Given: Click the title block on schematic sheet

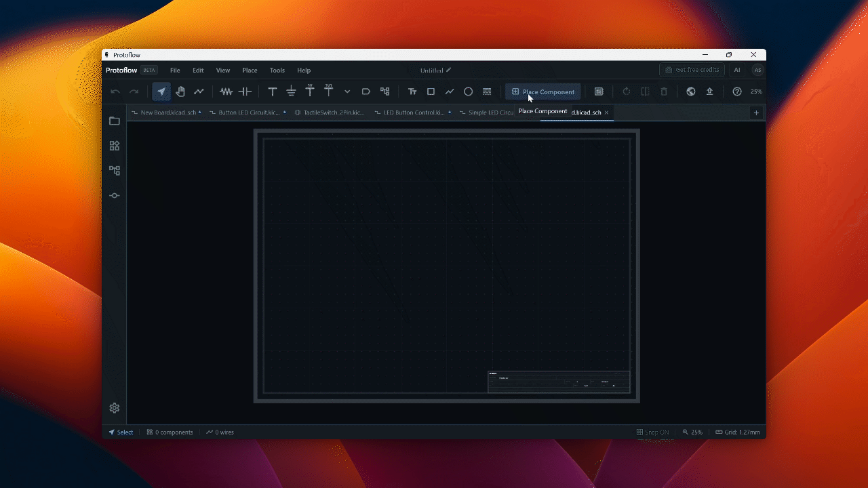Looking at the screenshot, I should pyautogui.click(x=559, y=382).
